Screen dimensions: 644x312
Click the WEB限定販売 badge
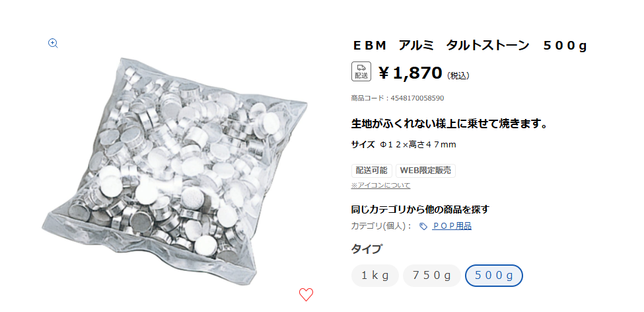pos(425,170)
